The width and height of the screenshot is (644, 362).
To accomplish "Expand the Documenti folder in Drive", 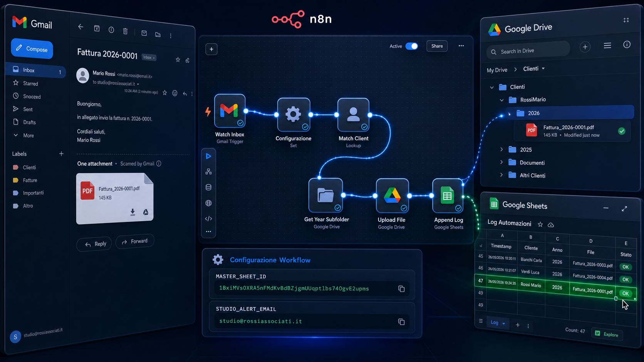I will [501, 162].
